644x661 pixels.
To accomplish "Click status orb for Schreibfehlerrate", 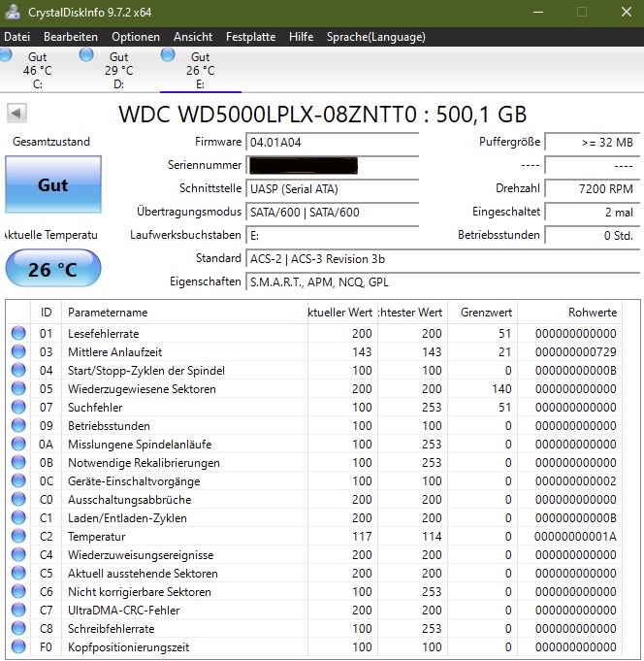I will (18, 628).
